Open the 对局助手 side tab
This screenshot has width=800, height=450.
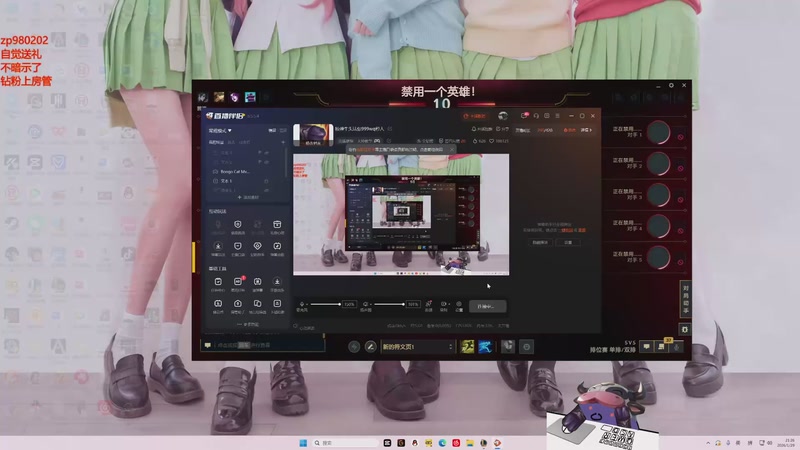[x=686, y=299]
